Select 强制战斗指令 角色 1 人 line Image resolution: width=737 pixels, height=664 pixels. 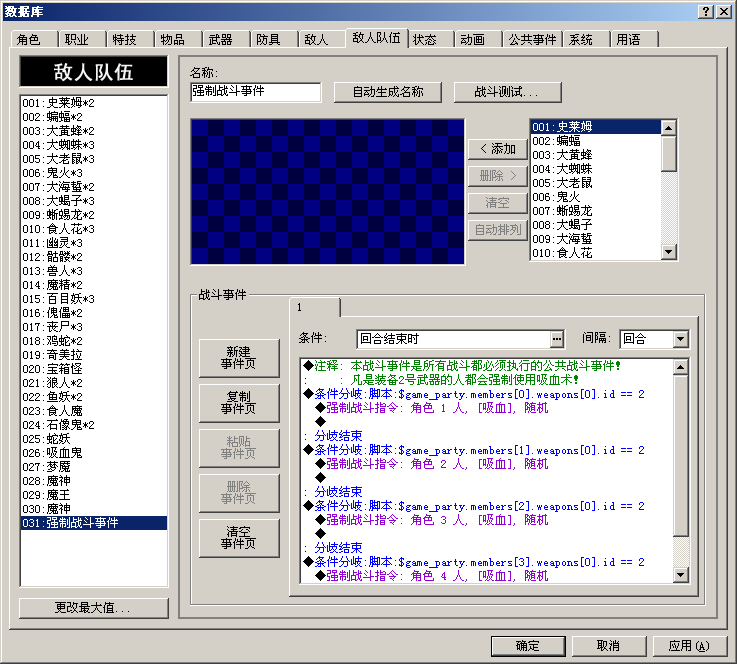point(487,408)
